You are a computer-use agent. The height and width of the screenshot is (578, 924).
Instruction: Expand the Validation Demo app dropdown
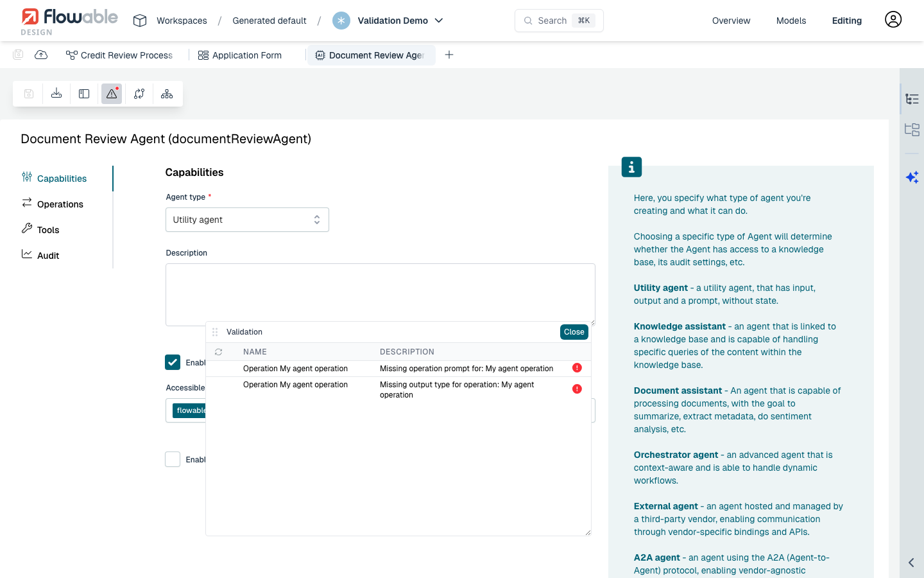click(x=439, y=20)
